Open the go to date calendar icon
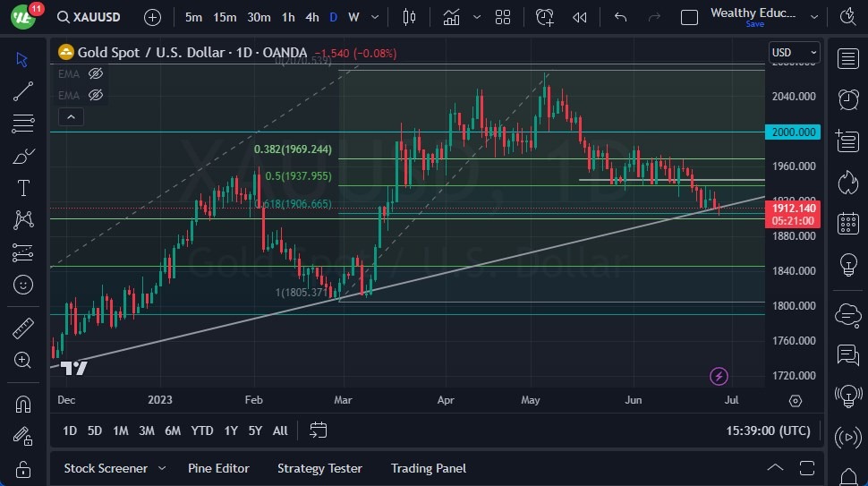868x486 pixels. coord(318,431)
